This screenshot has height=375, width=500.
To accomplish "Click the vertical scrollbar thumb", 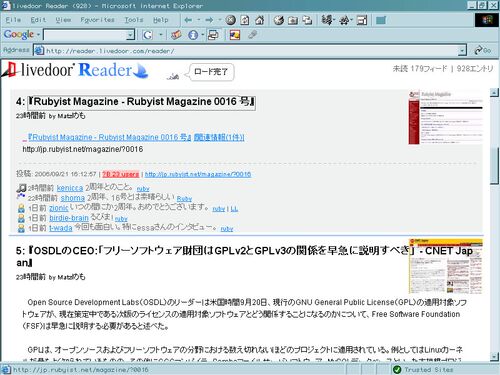I will coord(494,165).
